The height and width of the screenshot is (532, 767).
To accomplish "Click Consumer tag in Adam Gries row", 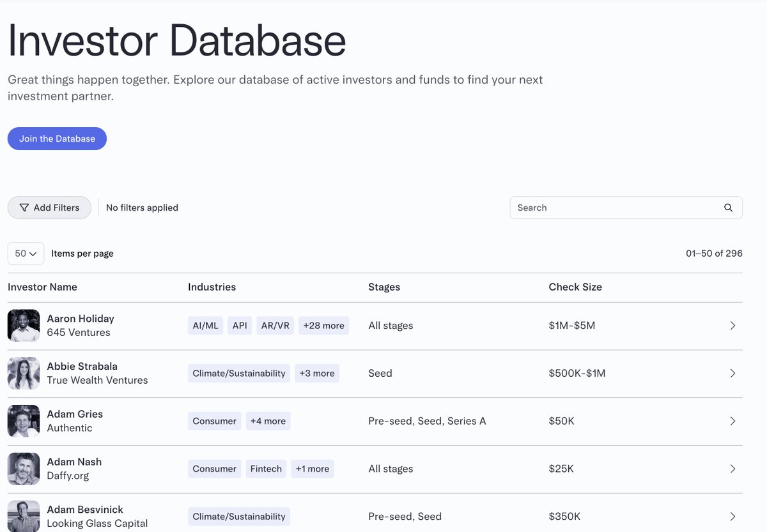I will click(x=215, y=421).
